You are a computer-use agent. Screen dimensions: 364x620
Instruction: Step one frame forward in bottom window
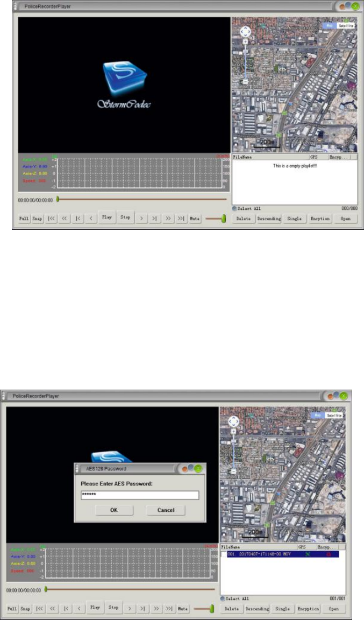tap(130, 609)
